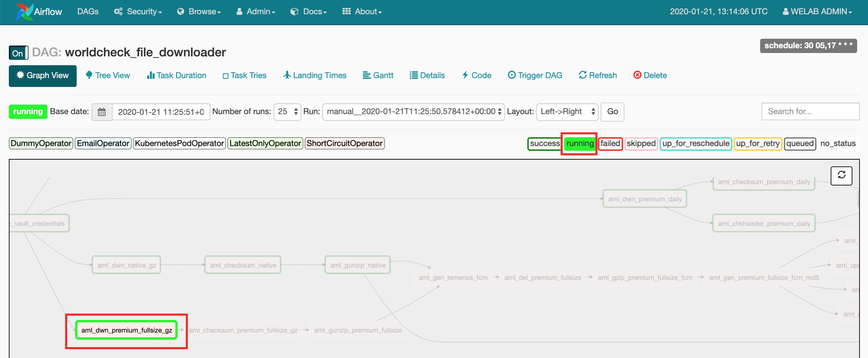Toggle the DAG On/Off switch

18,53
